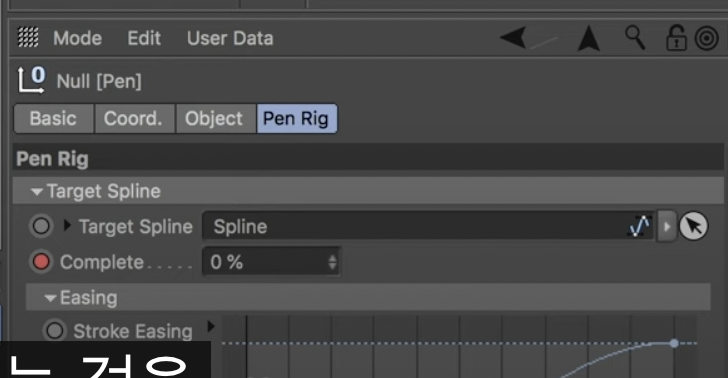The height and width of the screenshot is (378, 728).
Task: Click the spline icon in the link field
Action: 640,226
